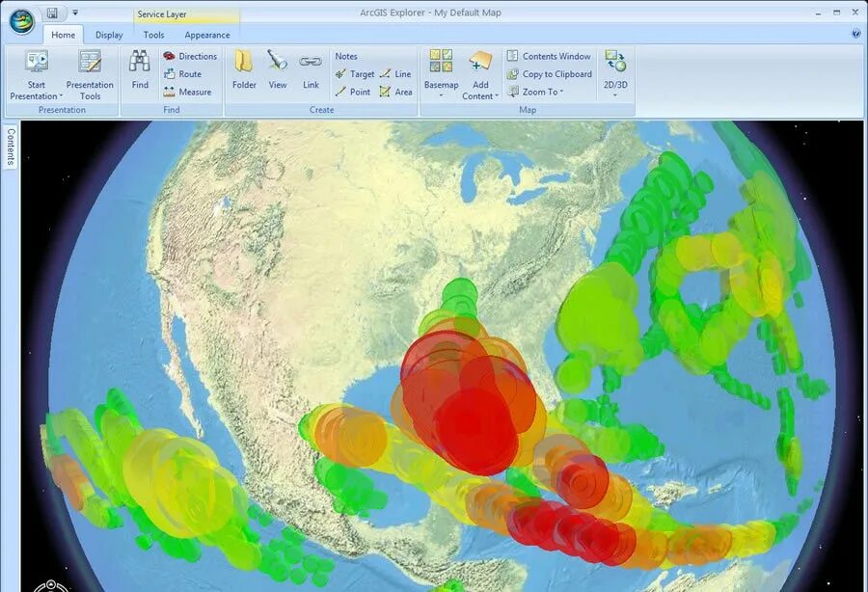Click the Start Presentation icon
868x592 pixels.
pos(37,62)
